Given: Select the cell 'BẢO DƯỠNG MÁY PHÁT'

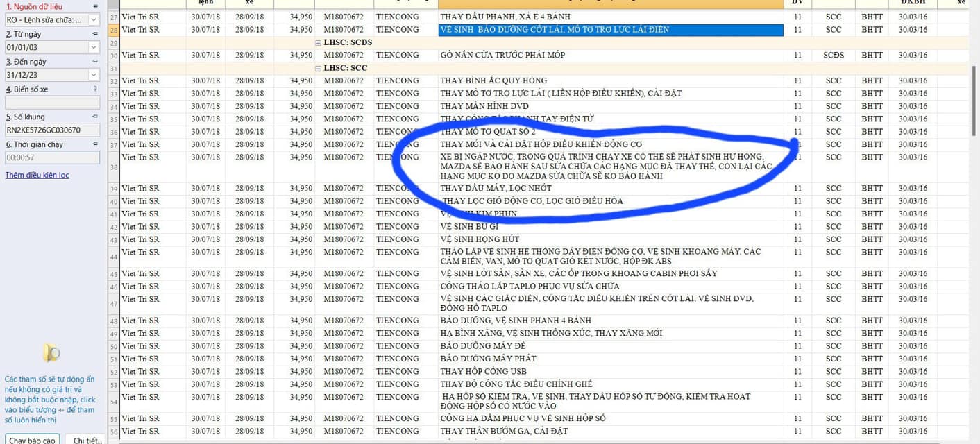Looking at the screenshot, I should [611, 359].
